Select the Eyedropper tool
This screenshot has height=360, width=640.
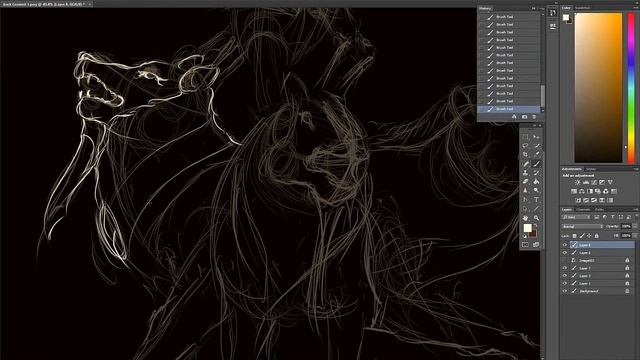tap(536, 155)
